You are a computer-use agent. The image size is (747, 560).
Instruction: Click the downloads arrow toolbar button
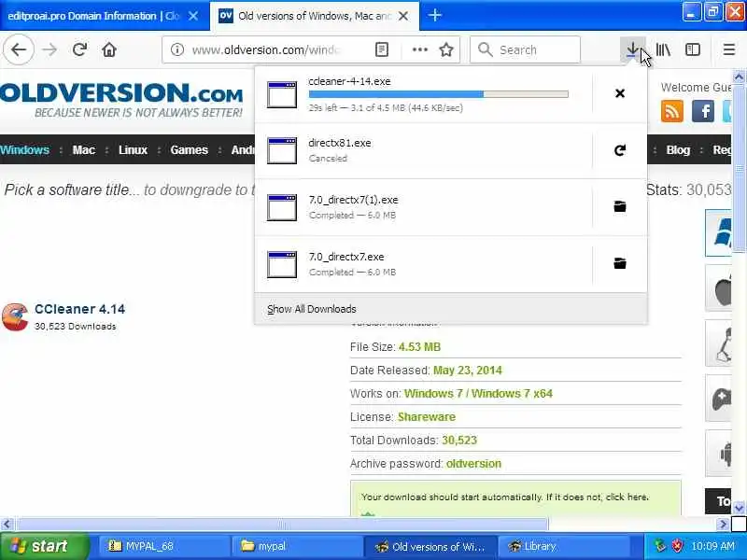tap(632, 49)
